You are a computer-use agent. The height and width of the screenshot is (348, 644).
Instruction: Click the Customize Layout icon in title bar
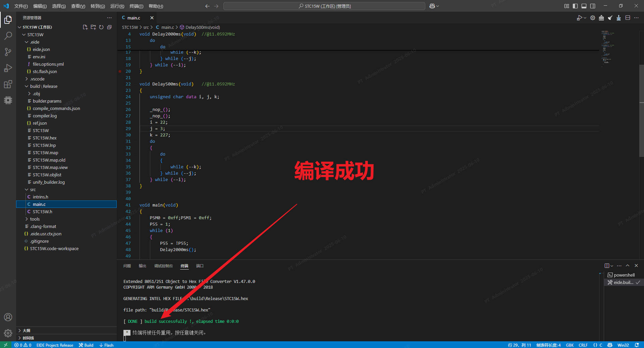click(567, 6)
